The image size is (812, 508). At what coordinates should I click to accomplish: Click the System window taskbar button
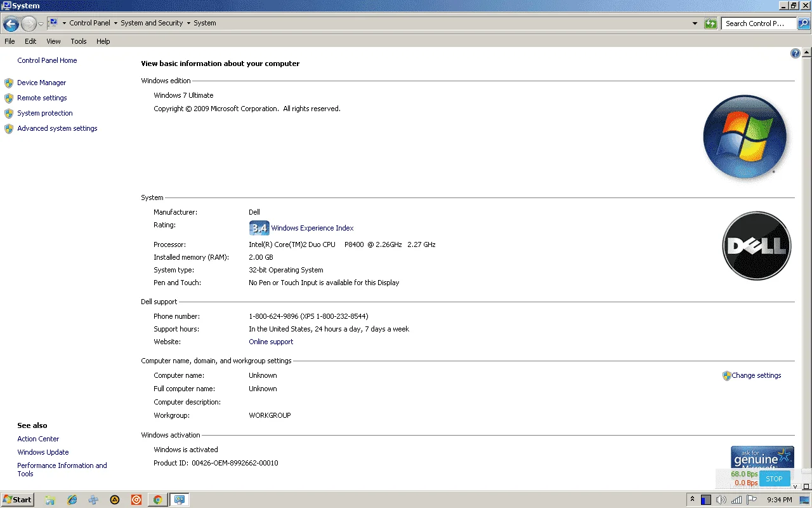coord(180,500)
